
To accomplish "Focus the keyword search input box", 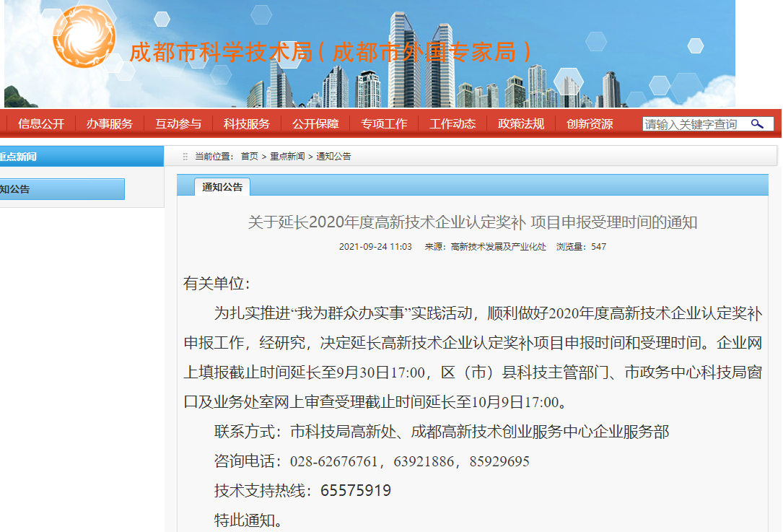I will click(693, 124).
